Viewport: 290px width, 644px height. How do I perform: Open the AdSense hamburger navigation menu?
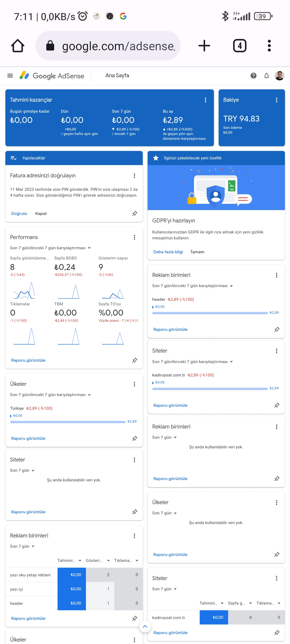pos(10,76)
